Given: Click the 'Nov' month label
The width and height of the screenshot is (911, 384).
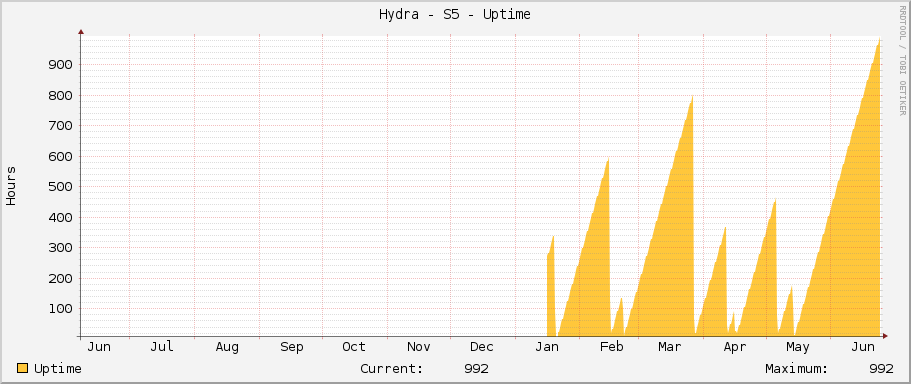Looking at the screenshot, I should (418, 347).
